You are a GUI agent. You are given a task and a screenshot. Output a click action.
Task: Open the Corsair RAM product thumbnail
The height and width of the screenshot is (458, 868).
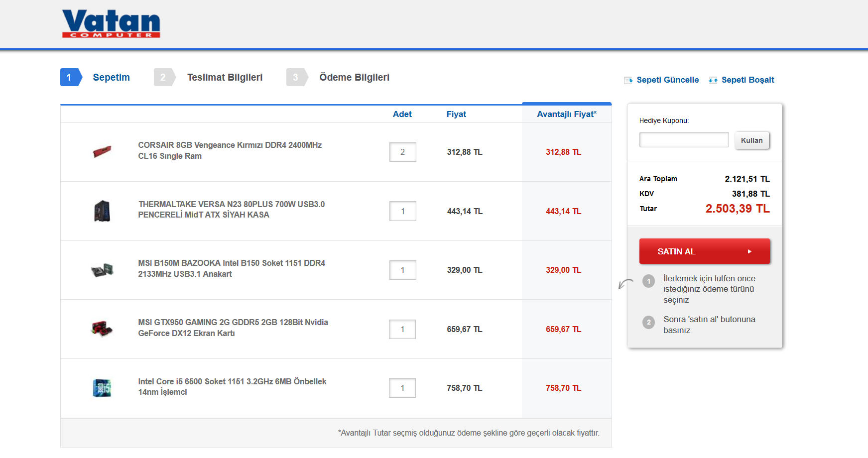(102, 151)
